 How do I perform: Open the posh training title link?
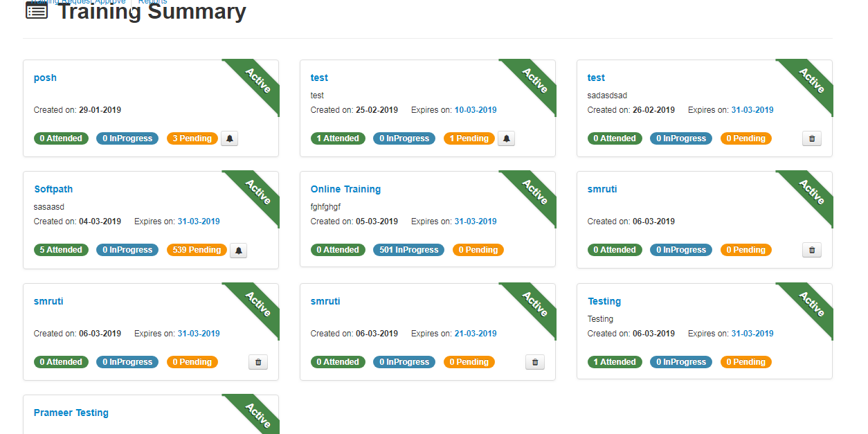point(45,78)
